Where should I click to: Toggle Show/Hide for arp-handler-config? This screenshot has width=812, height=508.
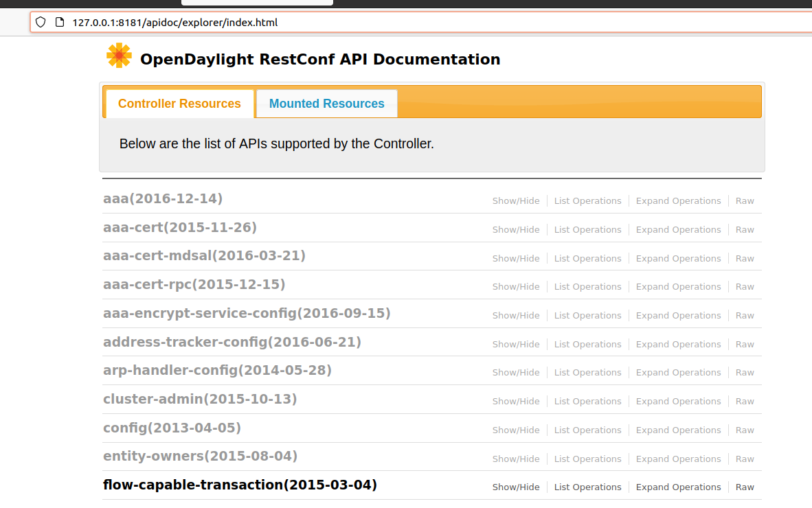516,373
